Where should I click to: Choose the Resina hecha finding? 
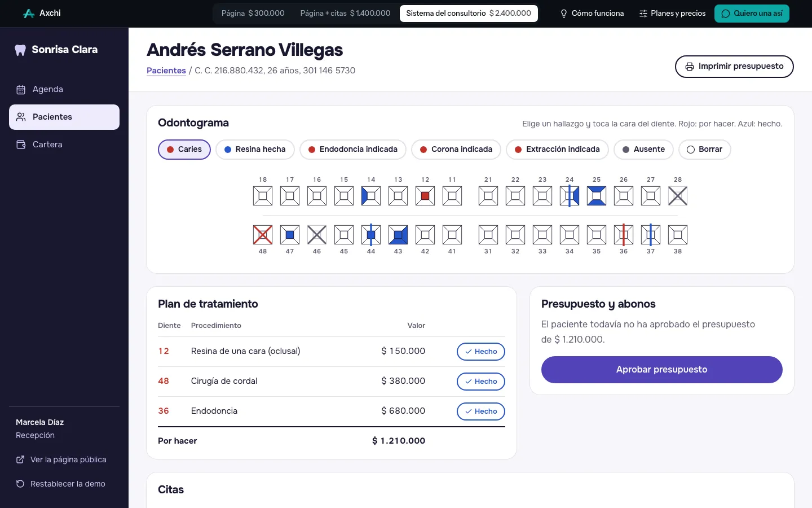(x=255, y=150)
